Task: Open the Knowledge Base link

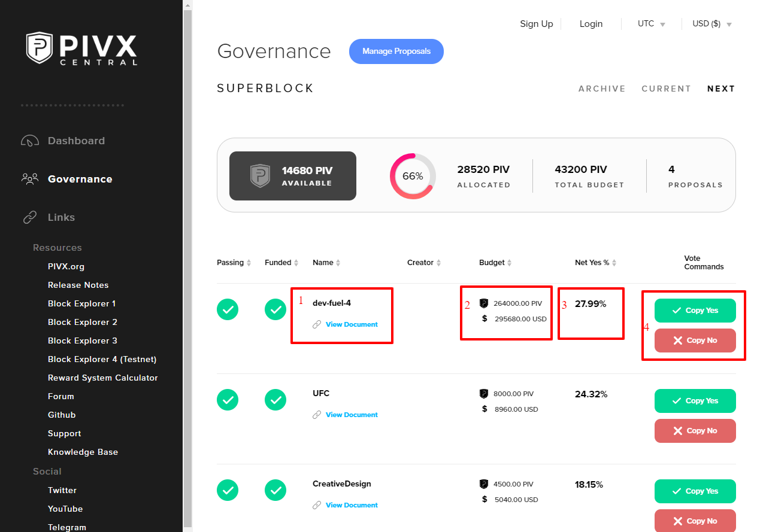Action: (83, 452)
